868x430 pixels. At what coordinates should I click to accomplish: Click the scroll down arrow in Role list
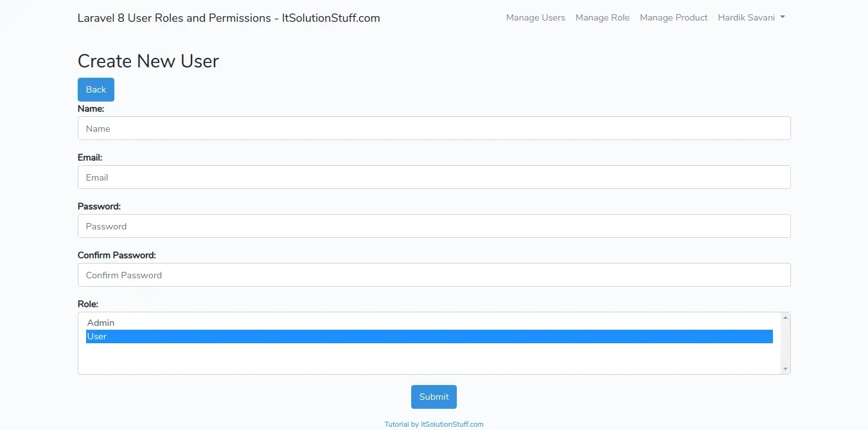[784, 369]
